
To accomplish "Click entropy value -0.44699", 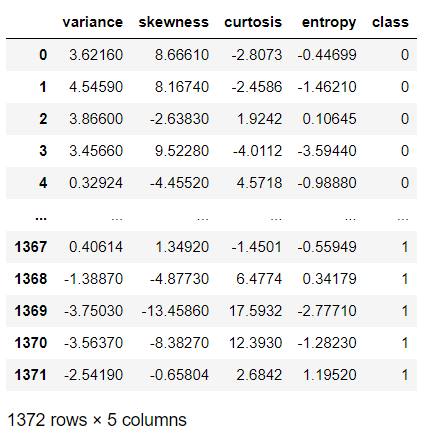I will click(327, 55).
